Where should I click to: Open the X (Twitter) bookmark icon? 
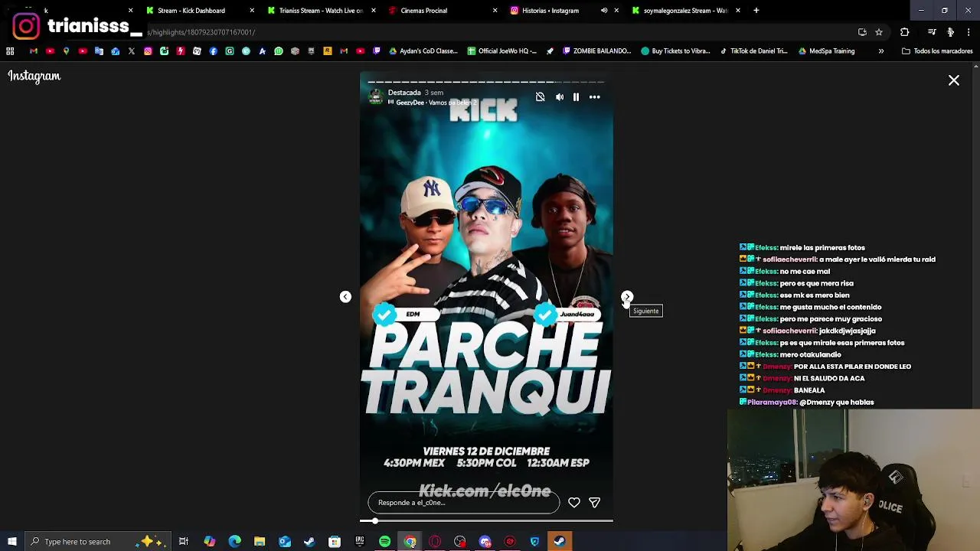(x=132, y=51)
